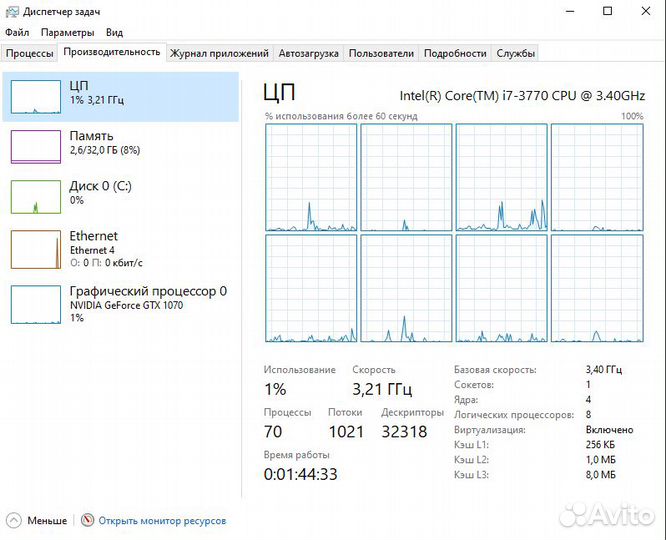666x540 pixels.
Task: Open the Память memory graph in sidebar
Action: coord(36,146)
